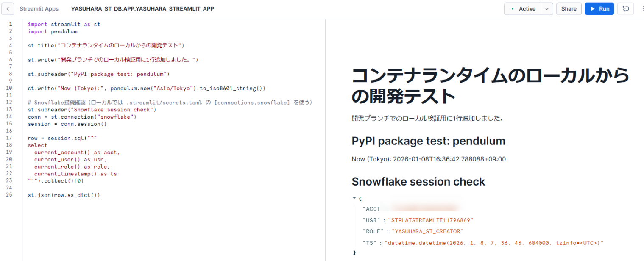Click the YASUHARA_STREAMLIT_APP title
The width and height of the screenshot is (644, 261).
[142, 9]
